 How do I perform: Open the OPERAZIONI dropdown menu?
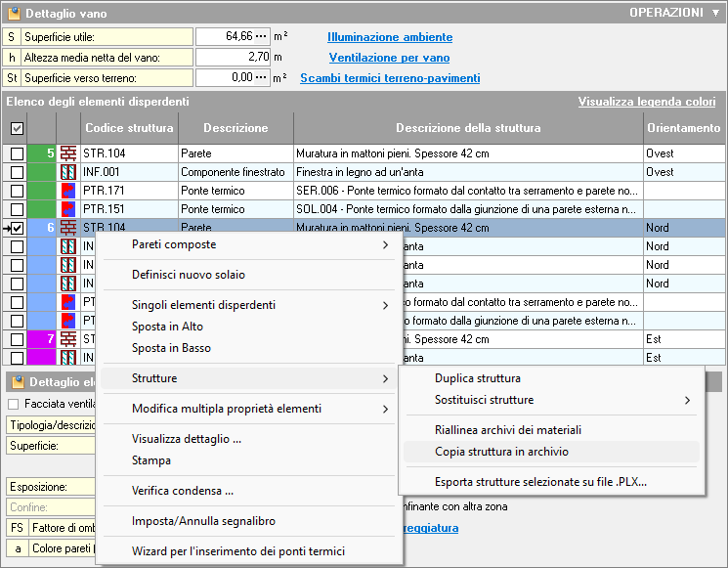[x=673, y=14]
